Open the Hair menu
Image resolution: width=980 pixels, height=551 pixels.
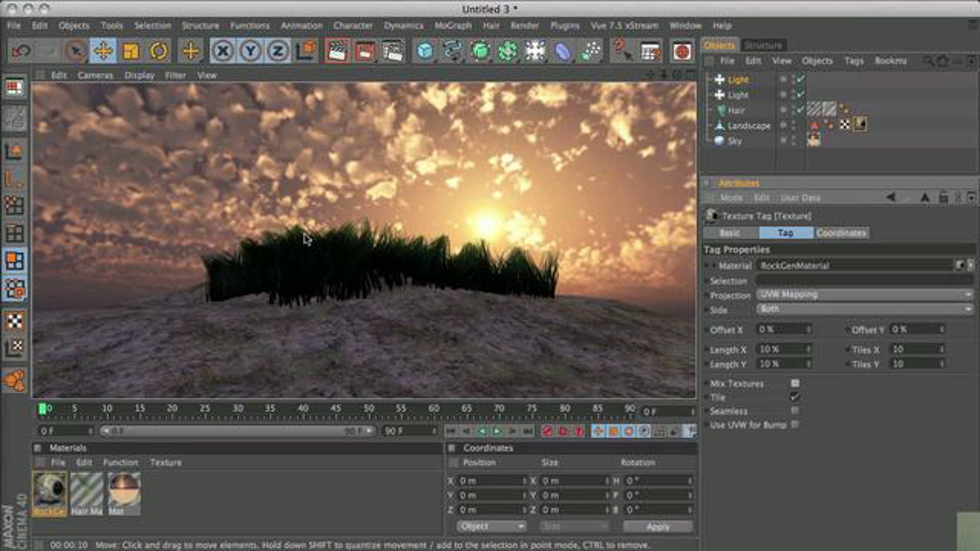491,26
